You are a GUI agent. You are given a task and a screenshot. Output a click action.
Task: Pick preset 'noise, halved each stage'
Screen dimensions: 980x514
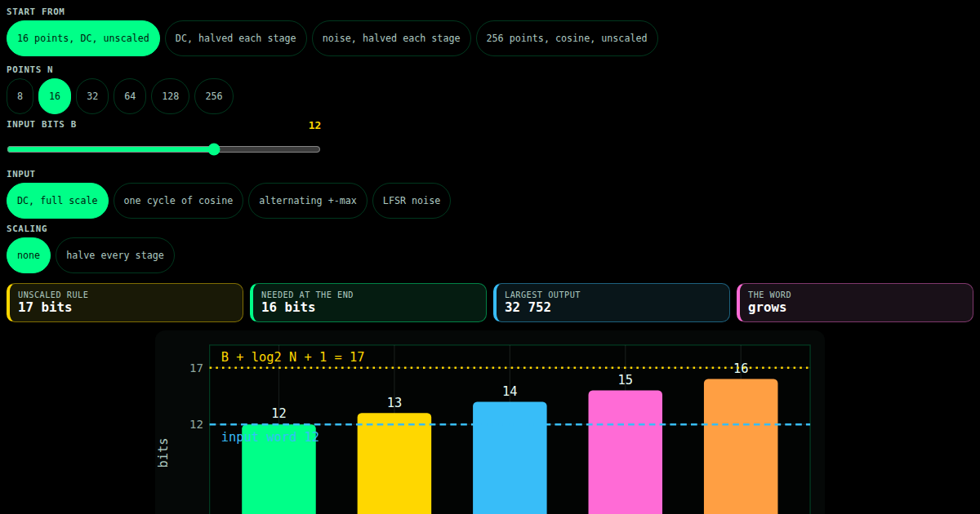391,38
